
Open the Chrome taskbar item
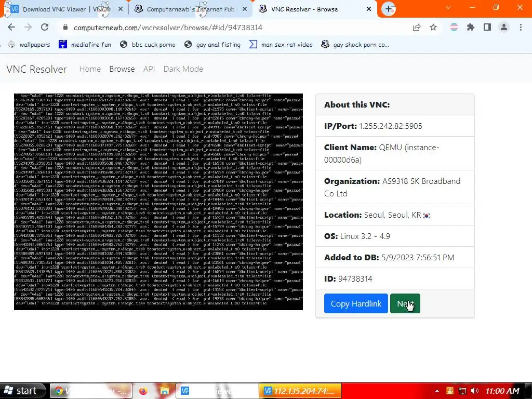tap(90, 391)
